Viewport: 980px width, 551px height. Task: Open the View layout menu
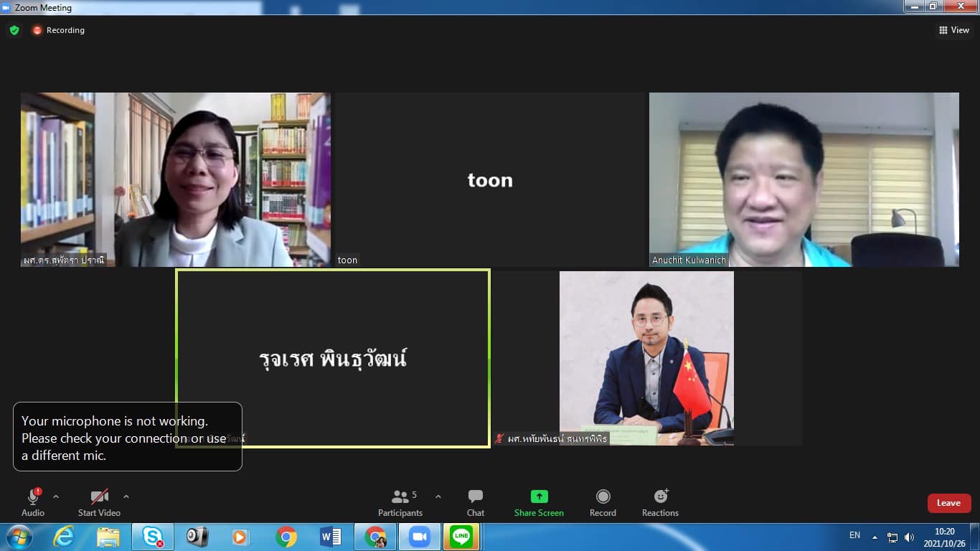pyautogui.click(x=953, y=30)
